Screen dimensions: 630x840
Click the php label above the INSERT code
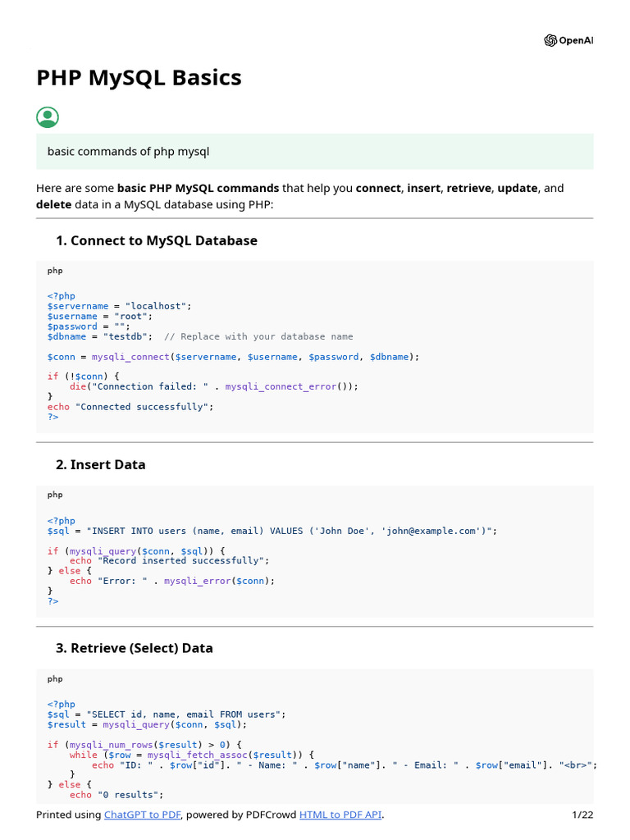click(x=55, y=495)
